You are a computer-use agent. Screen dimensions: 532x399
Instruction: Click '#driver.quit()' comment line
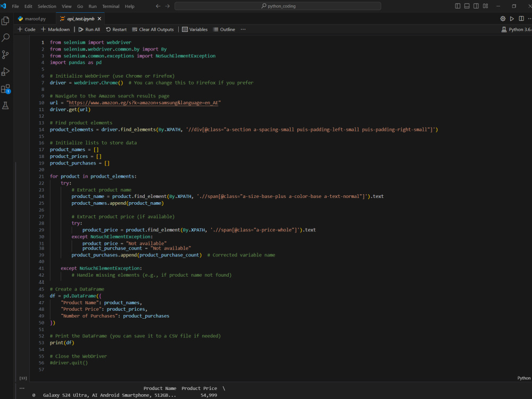tap(69, 363)
